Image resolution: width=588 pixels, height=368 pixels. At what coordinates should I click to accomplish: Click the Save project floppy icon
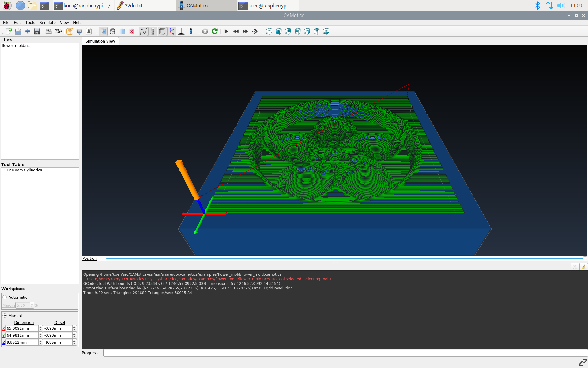pos(37,31)
